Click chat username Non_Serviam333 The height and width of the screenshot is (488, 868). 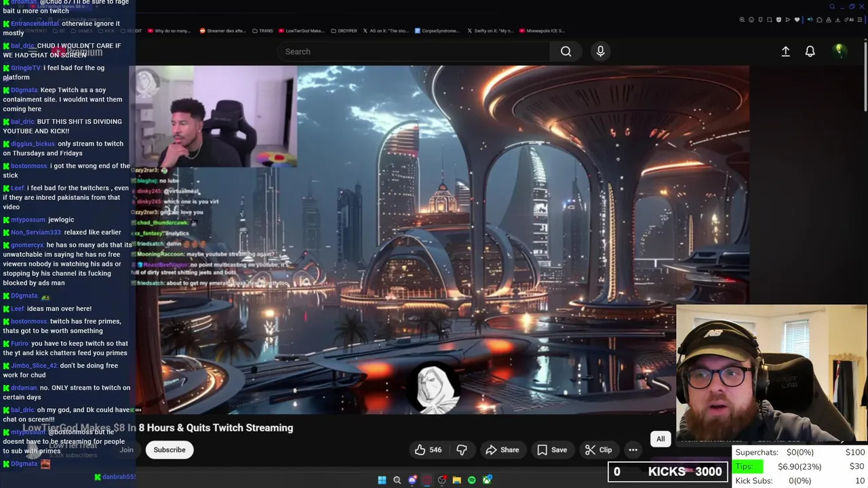(x=36, y=232)
